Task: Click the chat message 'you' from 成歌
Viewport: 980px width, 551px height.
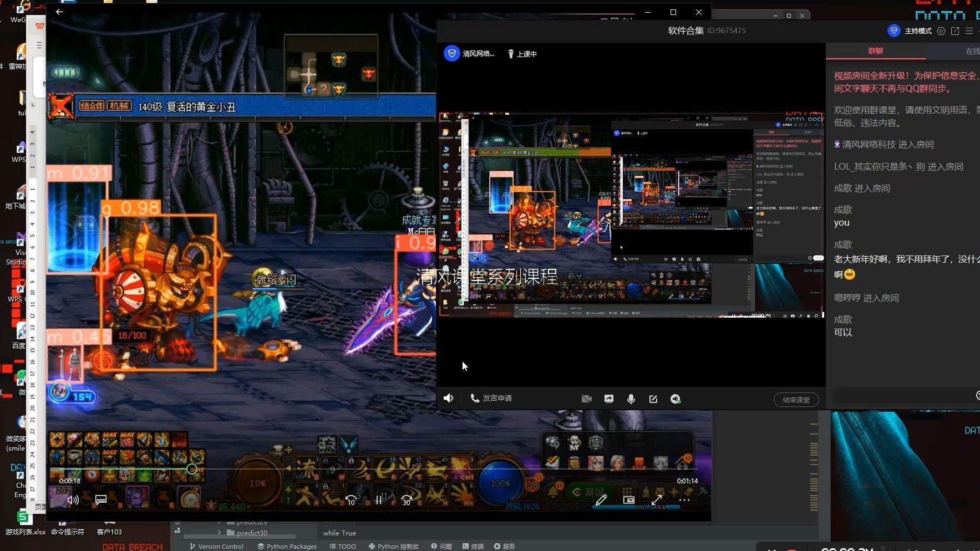Action: coord(841,223)
